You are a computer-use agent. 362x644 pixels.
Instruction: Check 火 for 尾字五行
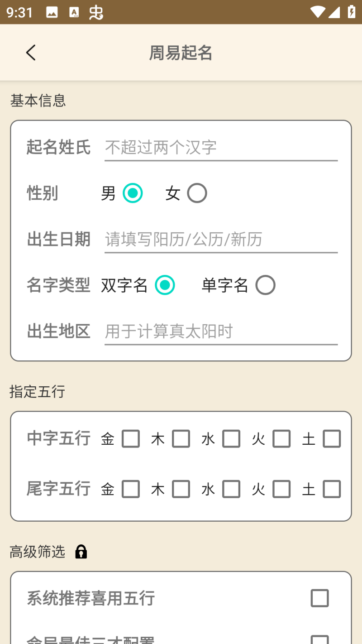coord(281,489)
